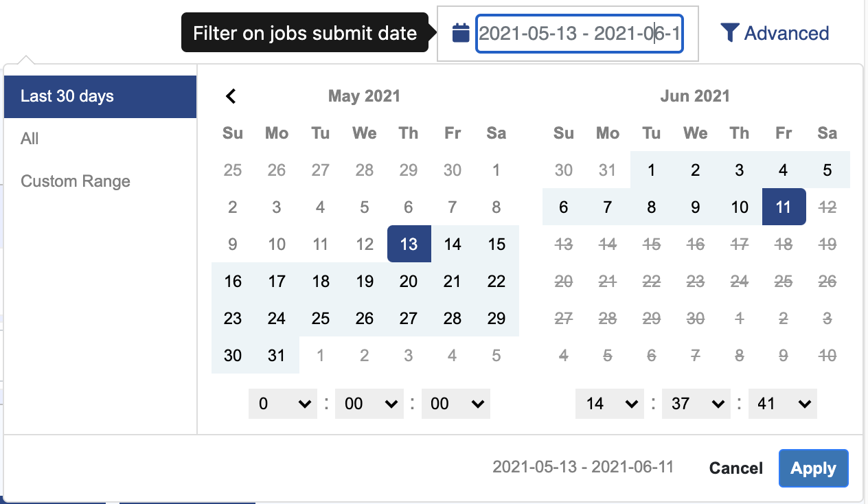Click the calendar icon beside the date field

(460, 33)
